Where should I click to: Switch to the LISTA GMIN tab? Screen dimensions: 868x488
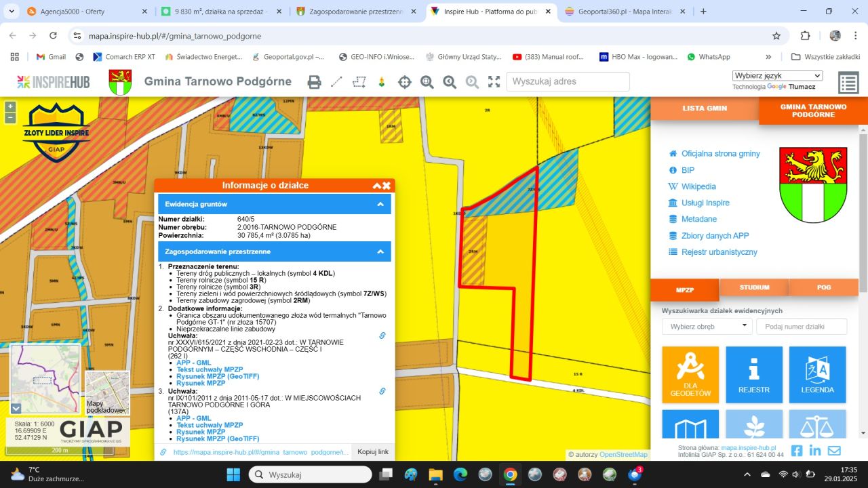(x=705, y=108)
